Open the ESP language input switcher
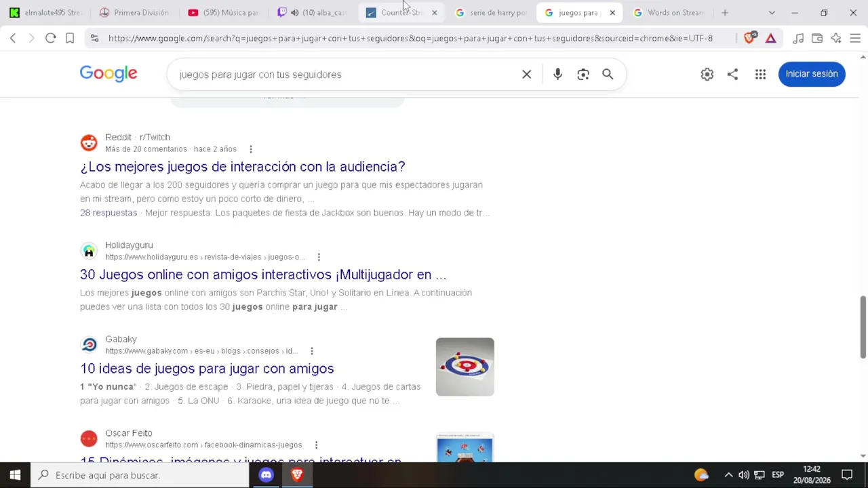 pyautogui.click(x=778, y=475)
